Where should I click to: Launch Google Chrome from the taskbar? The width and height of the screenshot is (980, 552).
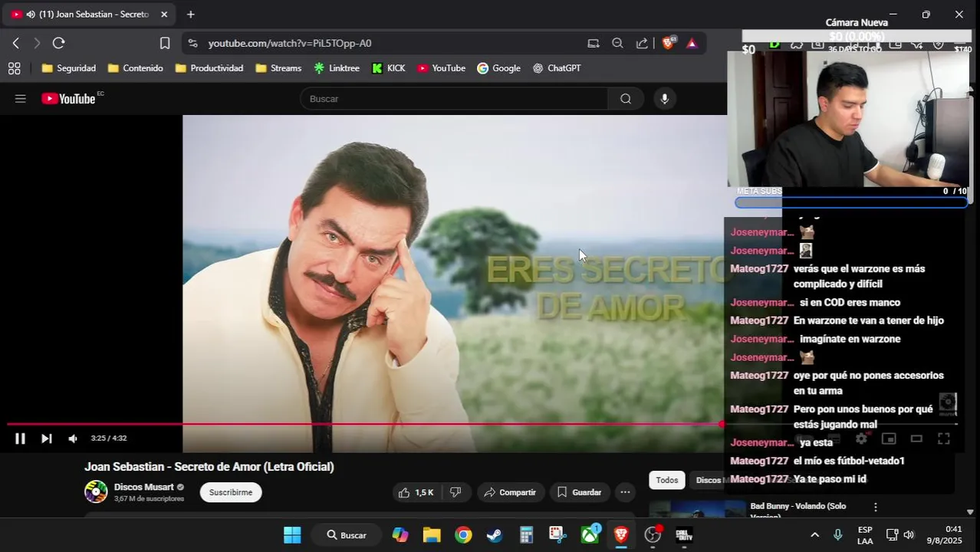[x=463, y=535]
